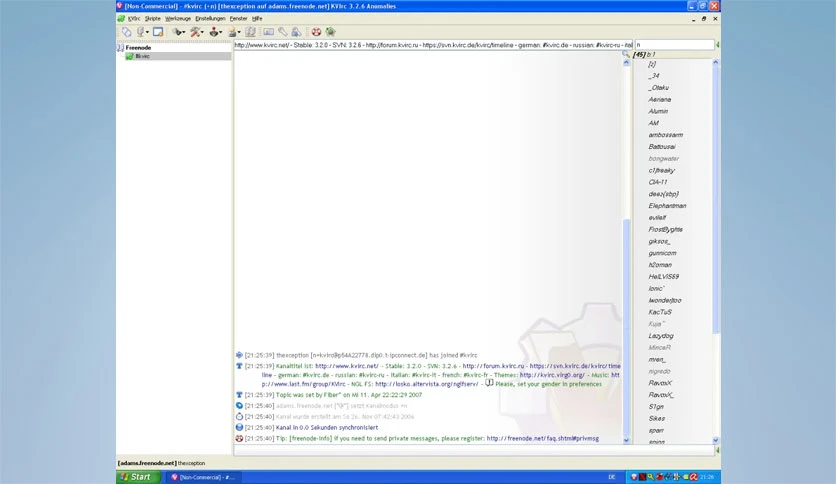Click the message text input box
Viewport: 836px width, 484px height.
click(474, 450)
